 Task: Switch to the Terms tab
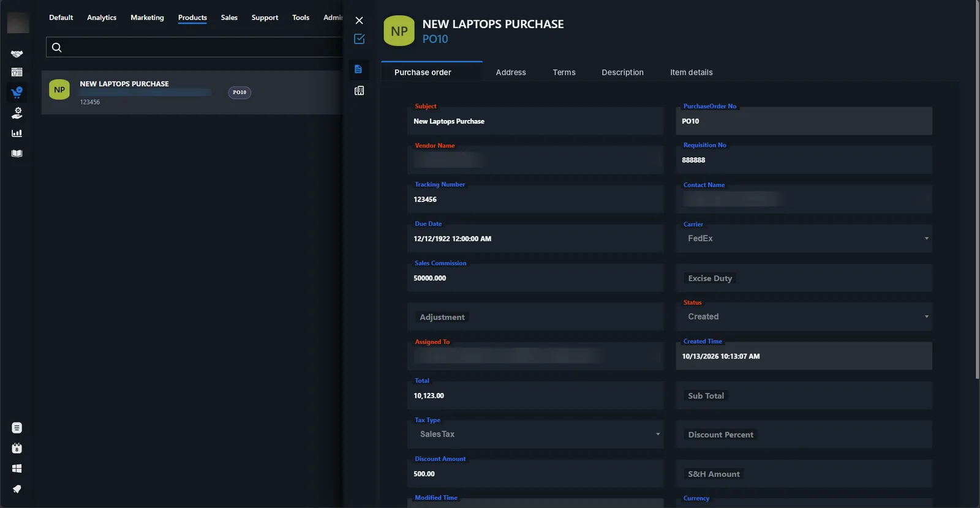(564, 72)
